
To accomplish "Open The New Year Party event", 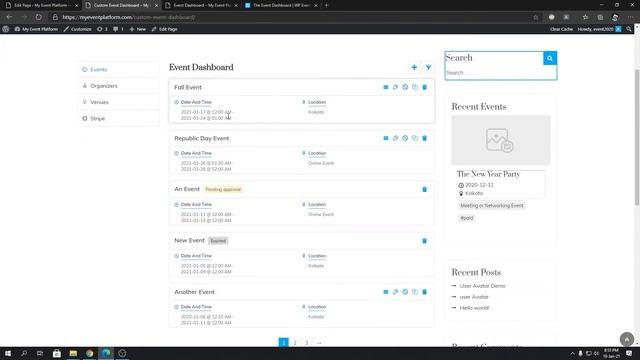I will [x=488, y=174].
